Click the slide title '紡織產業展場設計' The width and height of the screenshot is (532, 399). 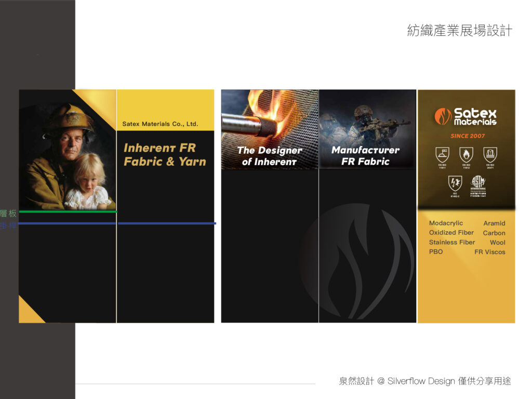tap(460, 31)
